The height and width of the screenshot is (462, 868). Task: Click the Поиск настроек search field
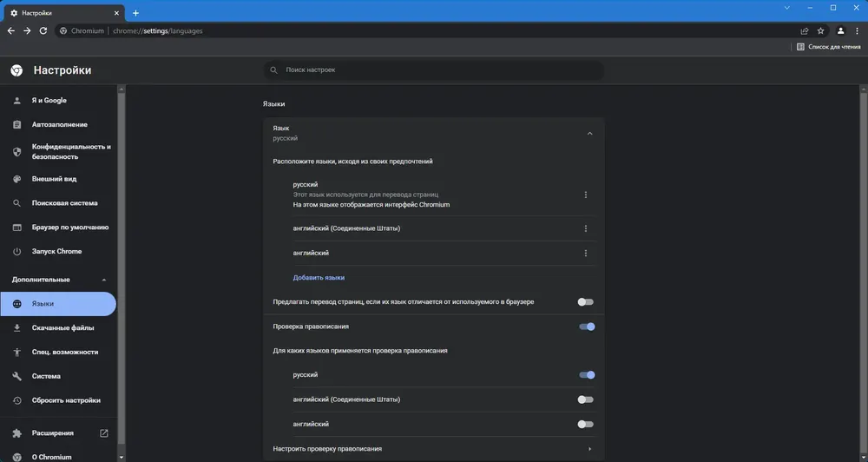pyautogui.click(x=433, y=70)
